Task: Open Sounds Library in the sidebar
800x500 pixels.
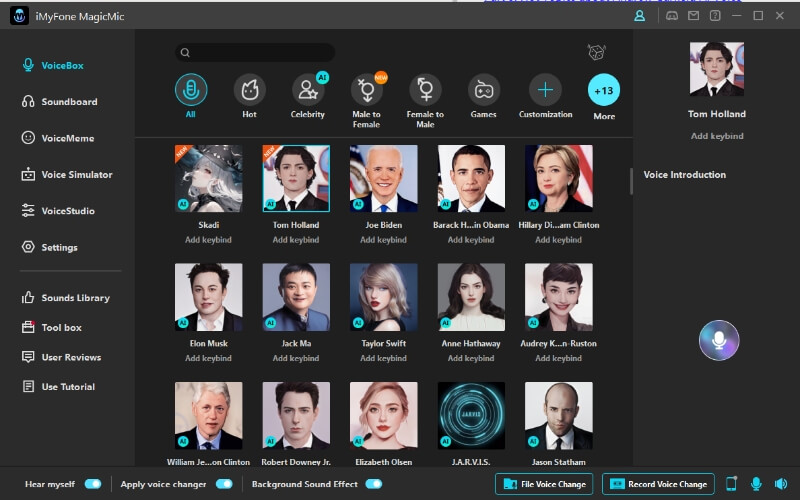Action: click(65, 297)
